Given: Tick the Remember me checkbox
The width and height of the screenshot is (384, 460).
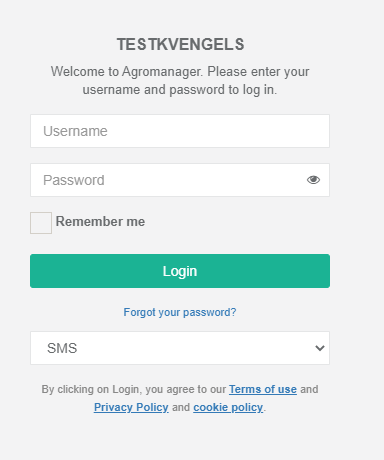Looking at the screenshot, I should point(41,223).
